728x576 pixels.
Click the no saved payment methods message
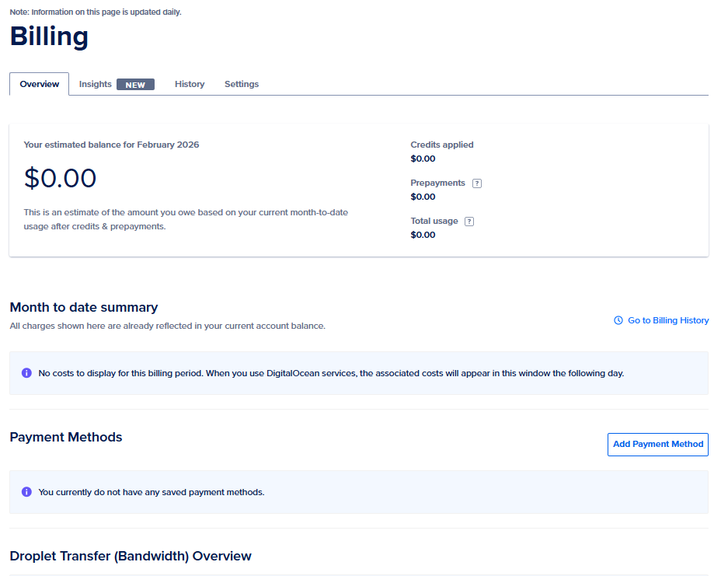click(152, 492)
